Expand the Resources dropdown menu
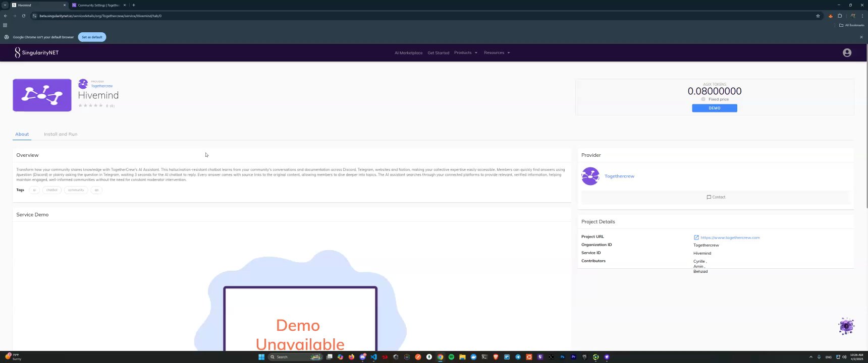The height and width of the screenshot is (363, 868). (497, 53)
